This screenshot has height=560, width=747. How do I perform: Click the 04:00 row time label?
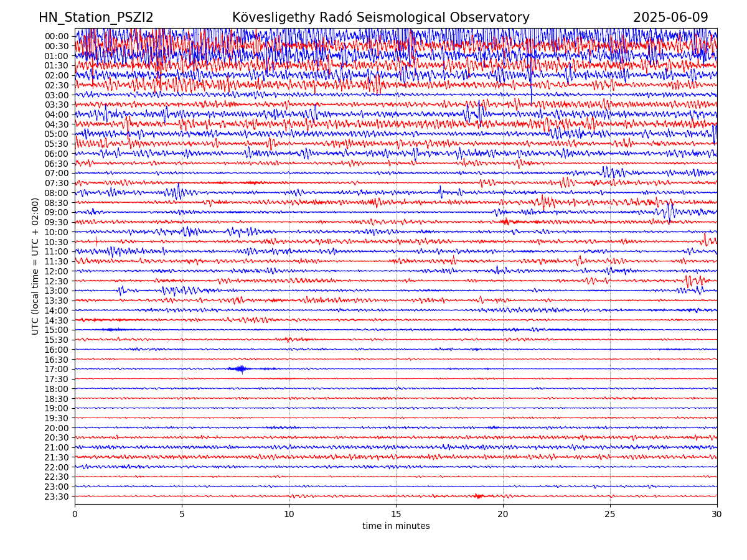click(56, 114)
